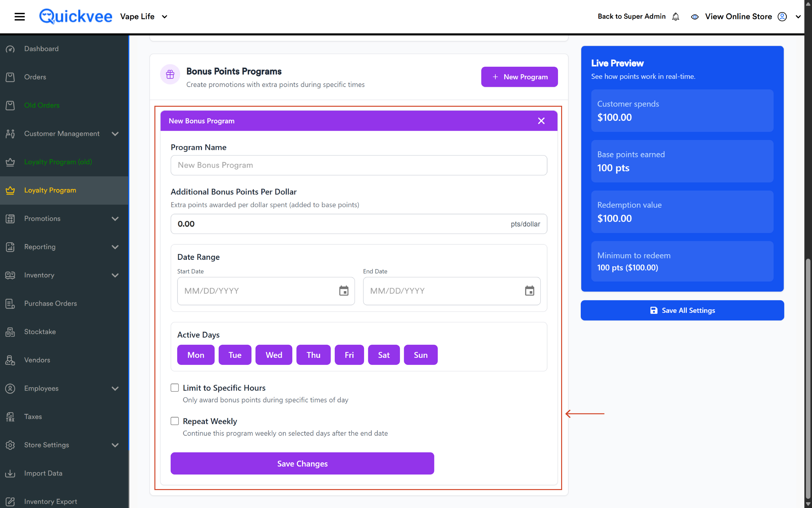
Task: Click the Store Settings gear icon
Action: [x=10, y=445]
